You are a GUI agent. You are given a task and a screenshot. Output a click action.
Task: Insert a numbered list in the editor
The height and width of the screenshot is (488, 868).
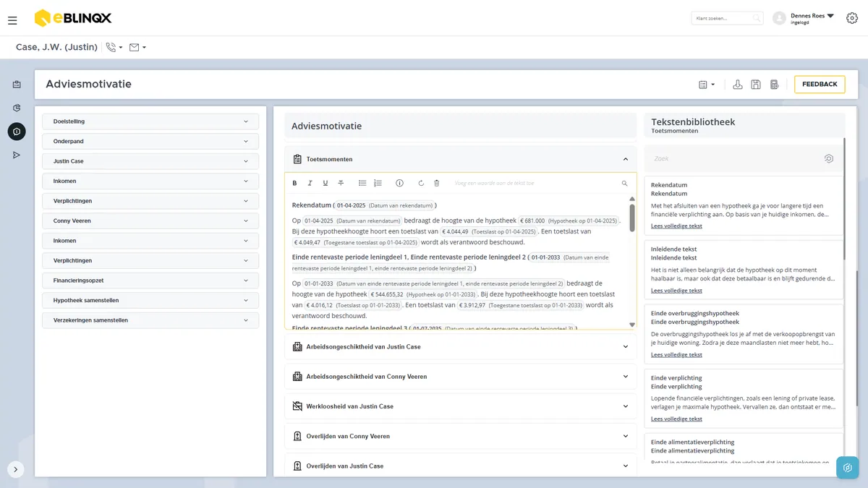click(378, 184)
